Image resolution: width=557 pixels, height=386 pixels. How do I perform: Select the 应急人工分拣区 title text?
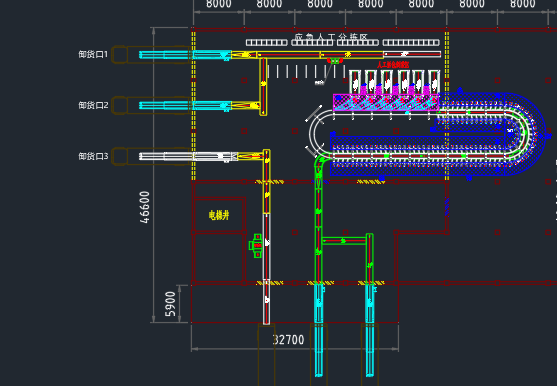(x=331, y=37)
